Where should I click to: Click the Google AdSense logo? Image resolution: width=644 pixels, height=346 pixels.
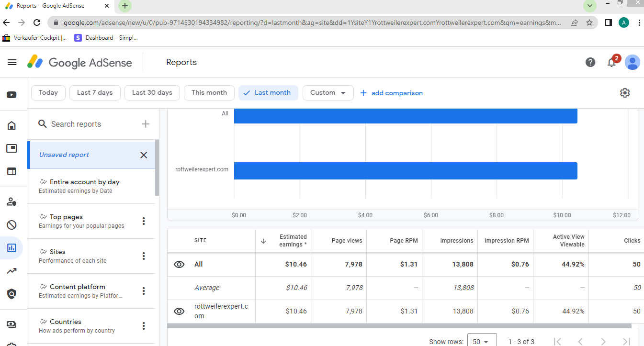[x=79, y=62]
